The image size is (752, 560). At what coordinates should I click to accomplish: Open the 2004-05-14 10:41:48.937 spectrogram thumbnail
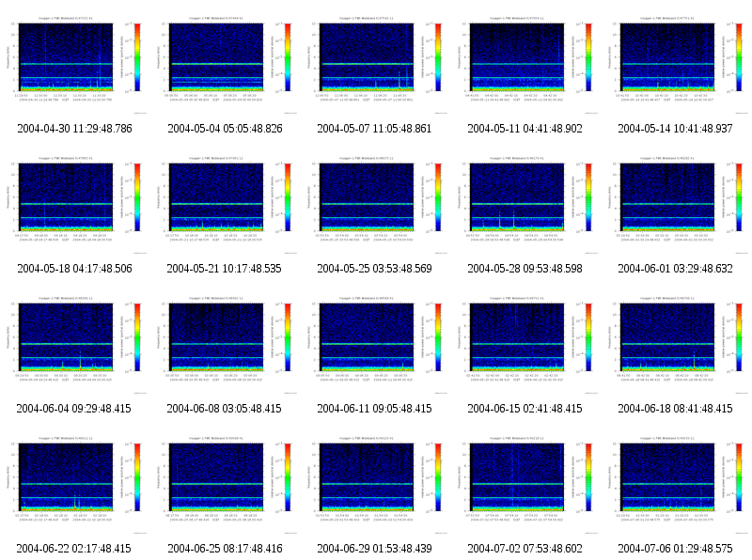(x=676, y=64)
